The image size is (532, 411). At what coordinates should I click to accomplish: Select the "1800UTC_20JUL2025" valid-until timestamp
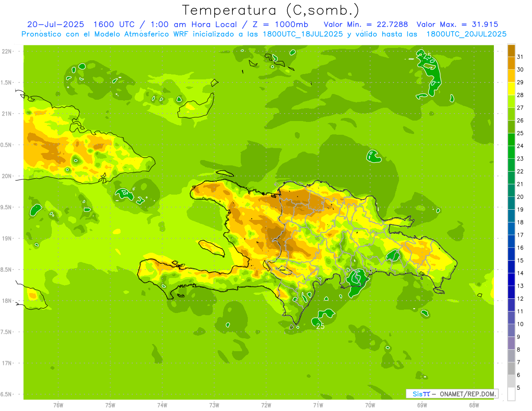466,34
